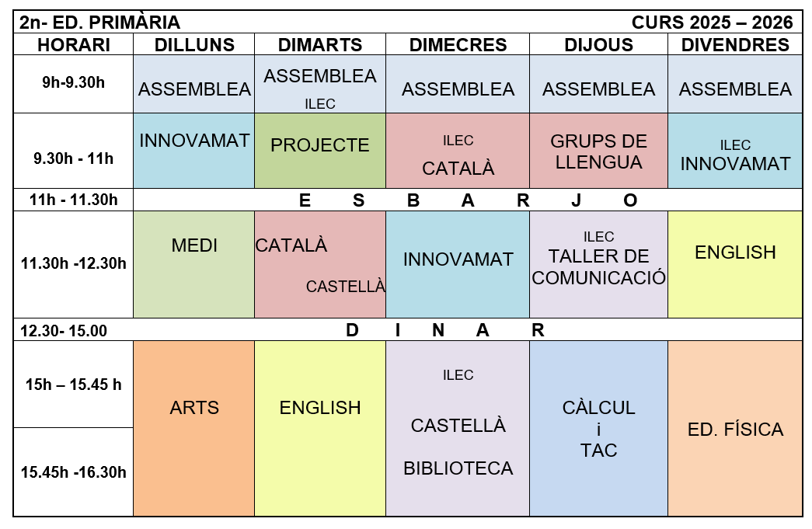The image size is (812, 529).
Task: Click the ED. FÍSICA cell
Action: (735, 430)
